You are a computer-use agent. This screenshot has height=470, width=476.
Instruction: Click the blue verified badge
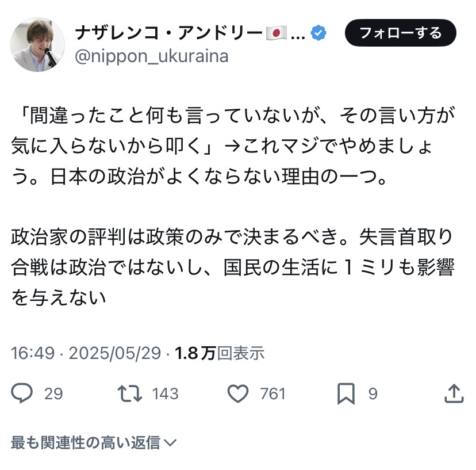318,33
